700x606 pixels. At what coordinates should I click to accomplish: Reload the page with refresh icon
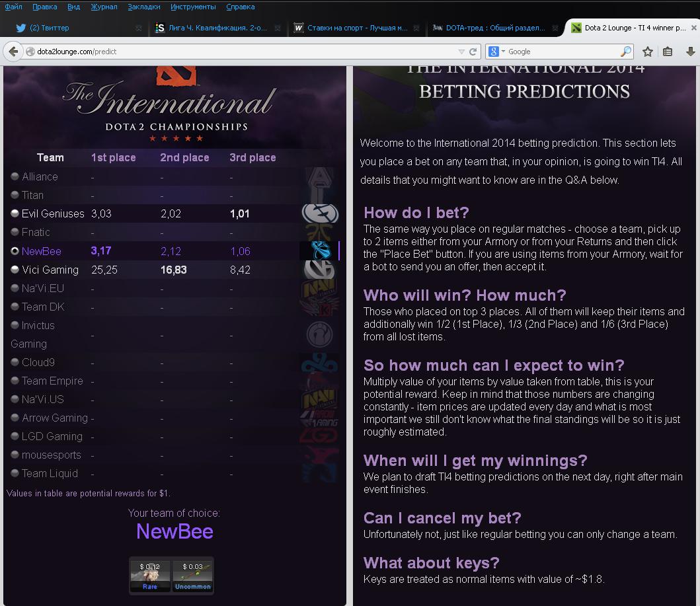(x=473, y=52)
